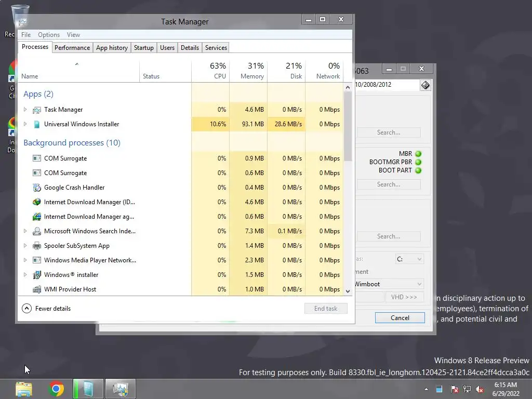Switch to Task Manager taskbar button

click(121, 389)
